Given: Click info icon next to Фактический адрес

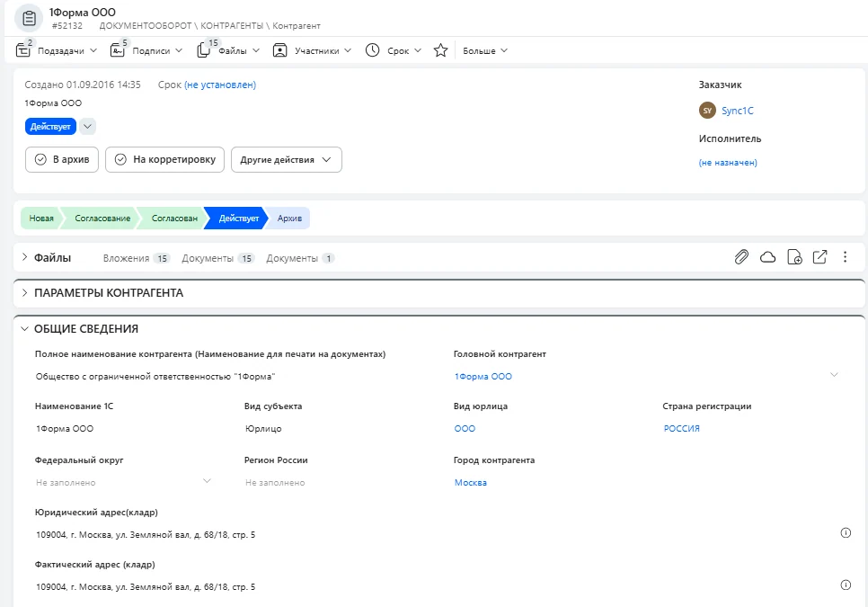Looking at the screenshot, I should 846,585.
